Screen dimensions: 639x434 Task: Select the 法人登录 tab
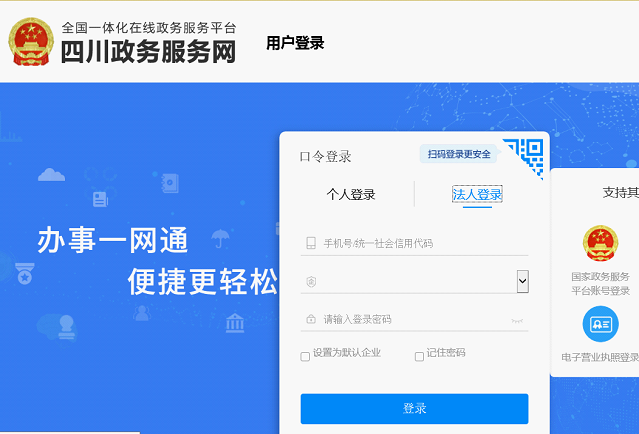(x=477, y=194)
